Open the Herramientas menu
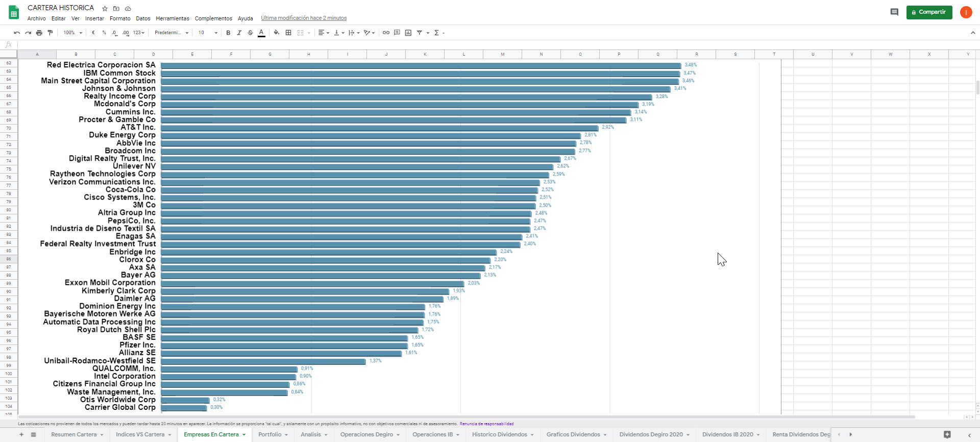This screenshot has width=980, height=442. (x=173, y=18)
